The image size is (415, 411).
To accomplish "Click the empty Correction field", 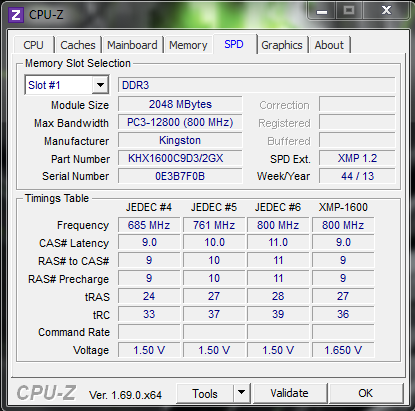I will click(x=357, y=104).
